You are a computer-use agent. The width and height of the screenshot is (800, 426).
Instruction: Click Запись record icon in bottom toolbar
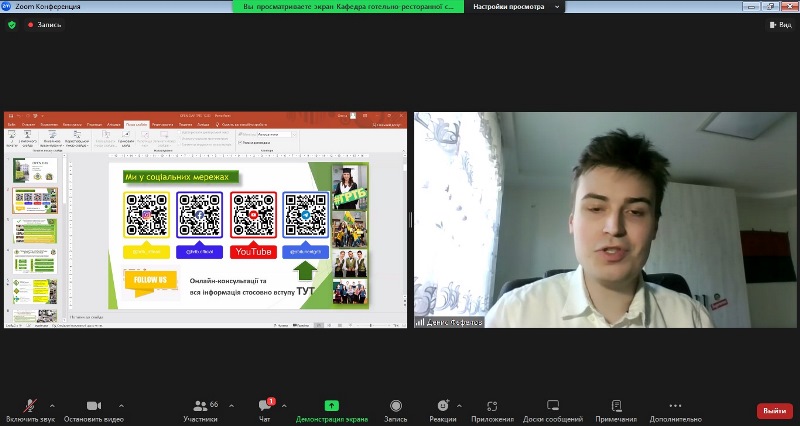[395, 406]
